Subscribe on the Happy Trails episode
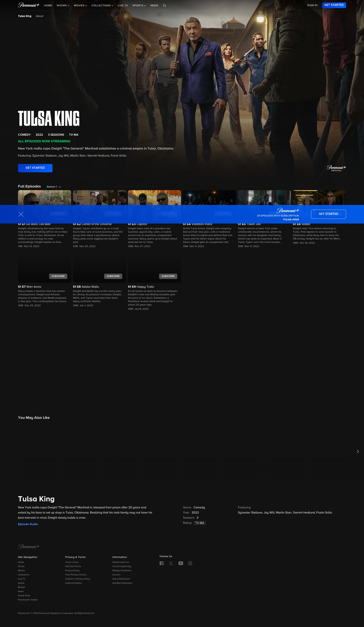The width and height of the screenshot is (364, 627). pos(168,276)
